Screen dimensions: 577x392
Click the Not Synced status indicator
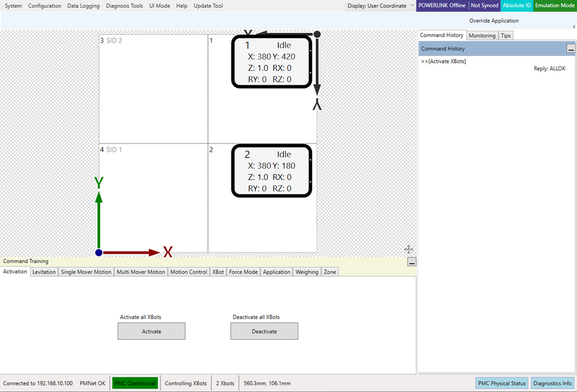[484, 6]
